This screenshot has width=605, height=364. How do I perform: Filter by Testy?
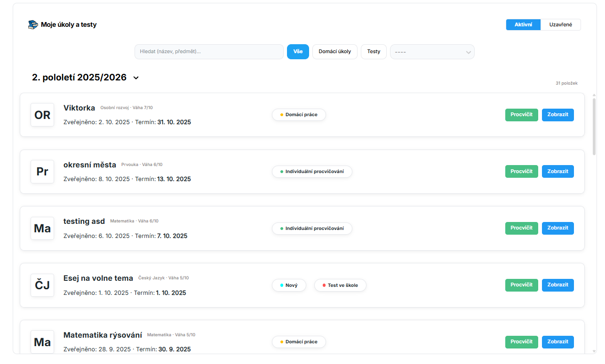[x=374, y=52]
